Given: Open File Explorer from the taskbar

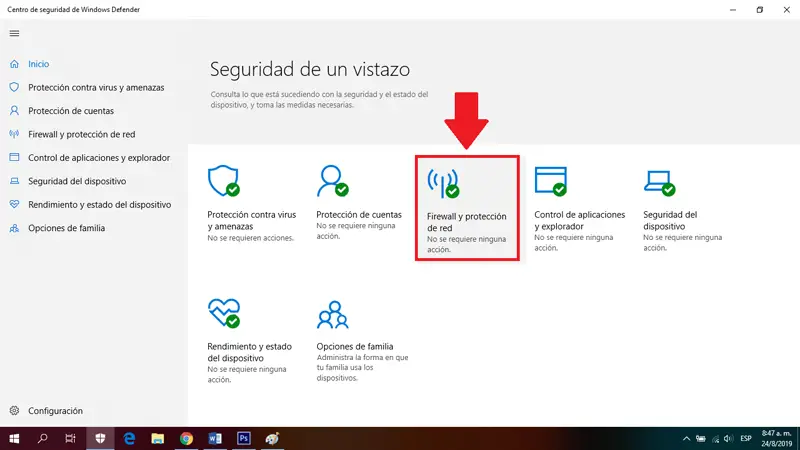Looking at the screenshot, I should click(158, 439).
